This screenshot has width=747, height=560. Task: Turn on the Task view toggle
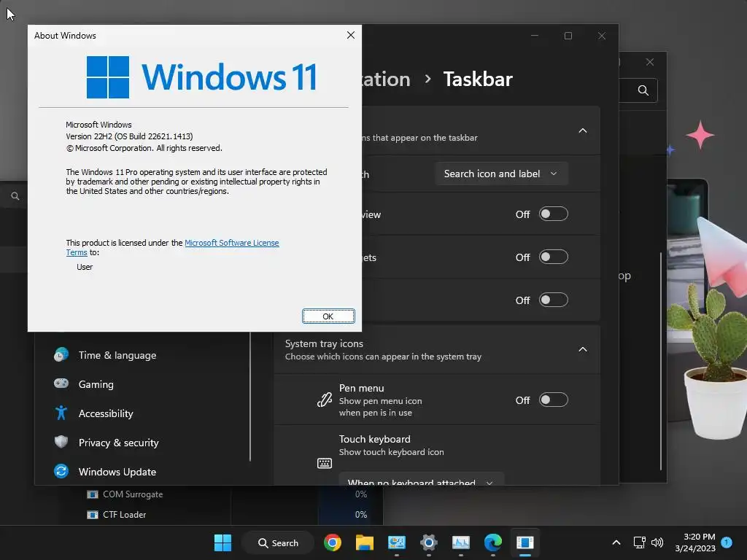click(553, 214)
